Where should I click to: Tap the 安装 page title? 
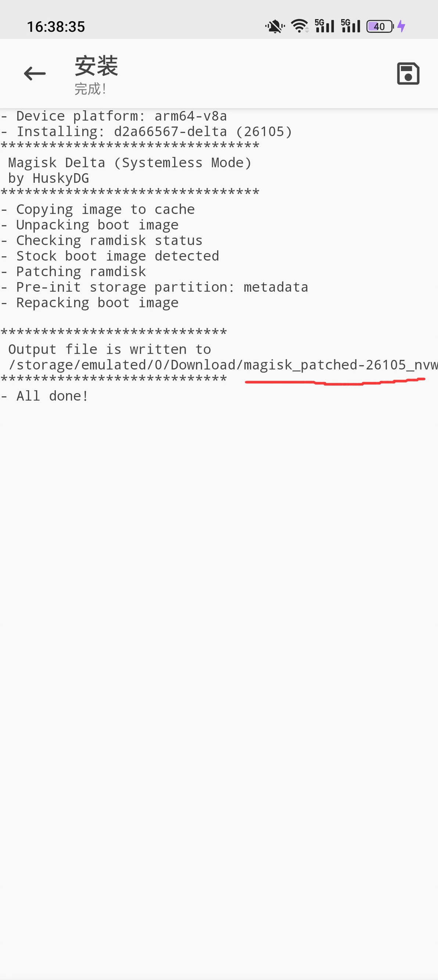point(96,65)
